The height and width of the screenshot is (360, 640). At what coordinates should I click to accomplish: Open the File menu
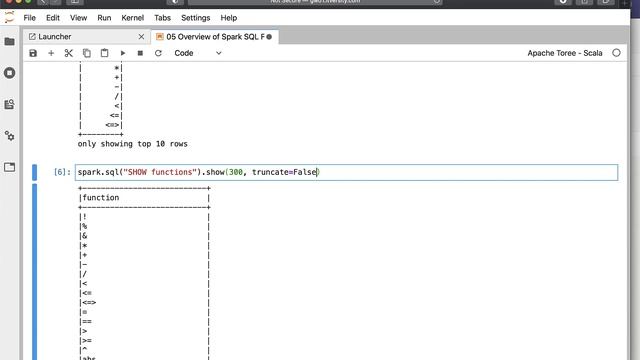click(x=29, y=18)
